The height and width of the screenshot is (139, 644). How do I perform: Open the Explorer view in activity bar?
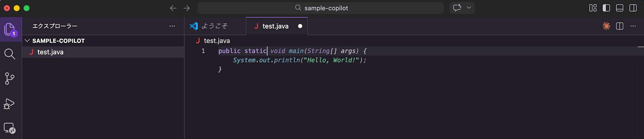(10, 30)
